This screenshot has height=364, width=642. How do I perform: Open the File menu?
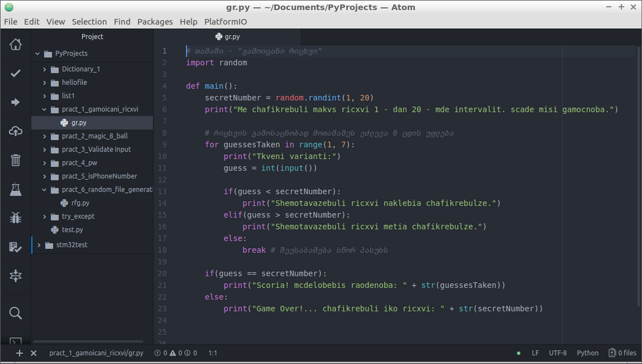click(11, 22)
